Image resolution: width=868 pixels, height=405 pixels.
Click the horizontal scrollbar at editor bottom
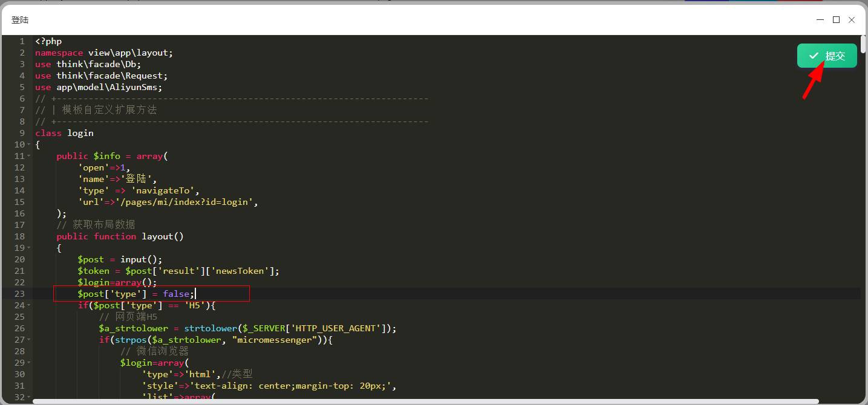coord(423,401)
